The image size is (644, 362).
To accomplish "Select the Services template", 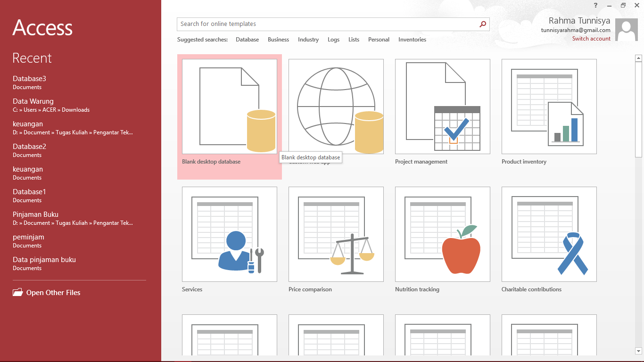I will click(x=230, y=234).
